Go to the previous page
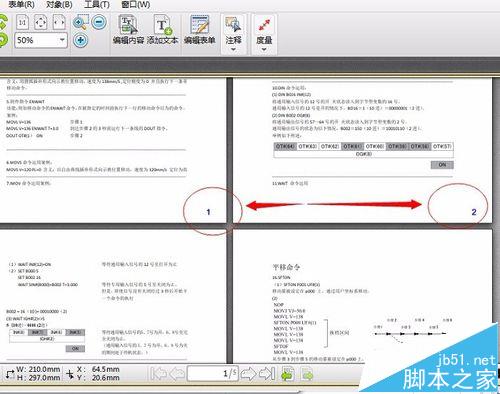This screenshot has height=394, width=500. [177, 374]
